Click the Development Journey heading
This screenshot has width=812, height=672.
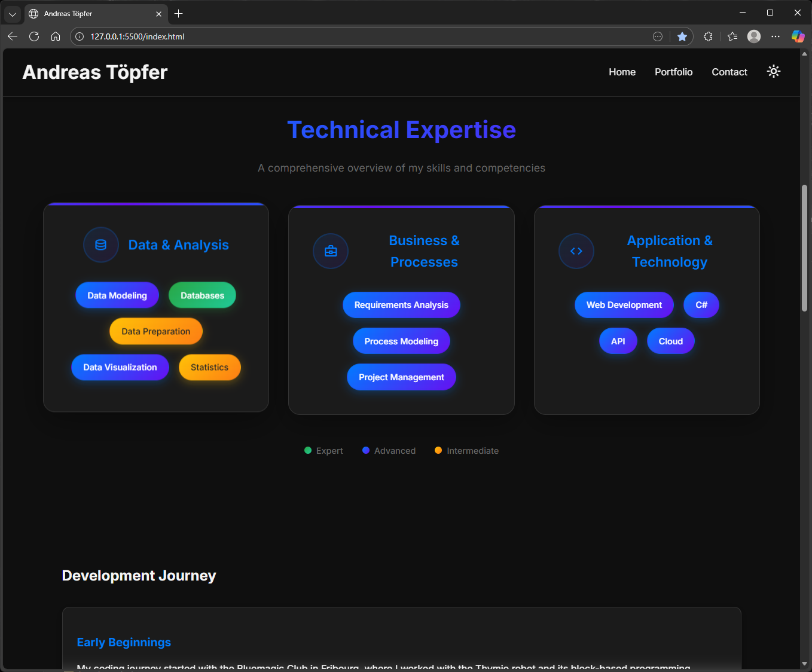tap(139, 576)
